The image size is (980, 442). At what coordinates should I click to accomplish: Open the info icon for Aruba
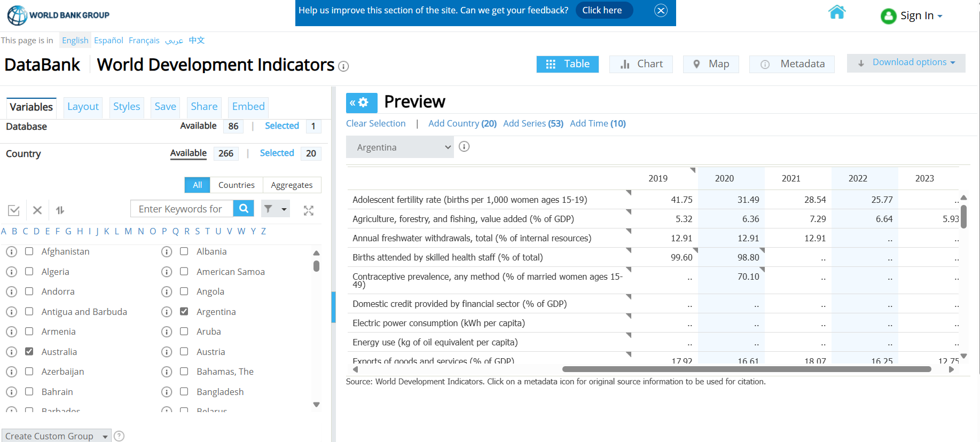click(x=167, y=331)
